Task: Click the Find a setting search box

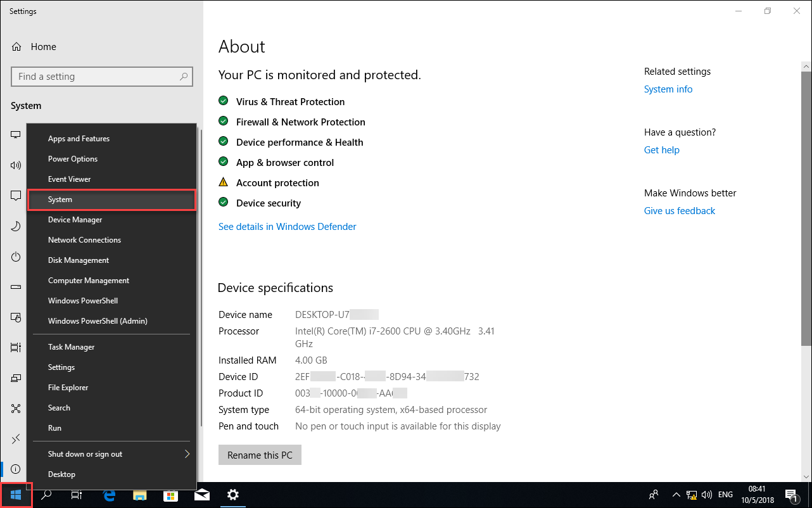Action: coord(102,77)
